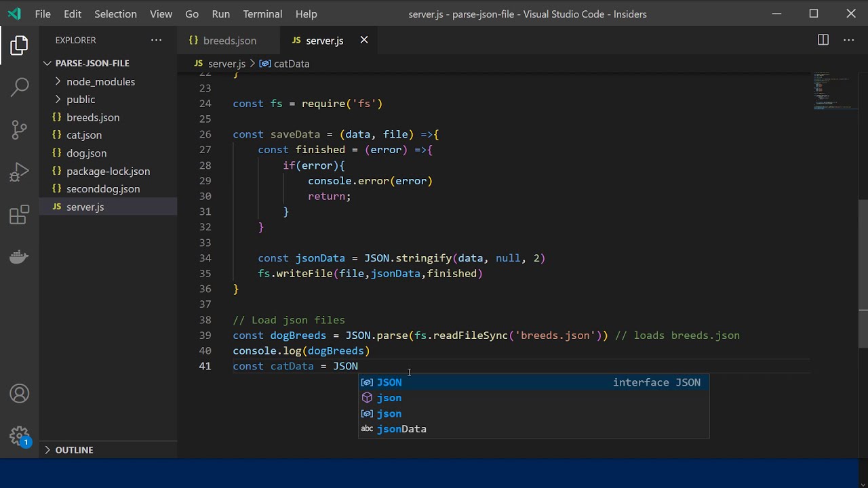This screenshot has width=868, height=488.
Task: Place cursor on line 41 after JSON
Action: 359,366
